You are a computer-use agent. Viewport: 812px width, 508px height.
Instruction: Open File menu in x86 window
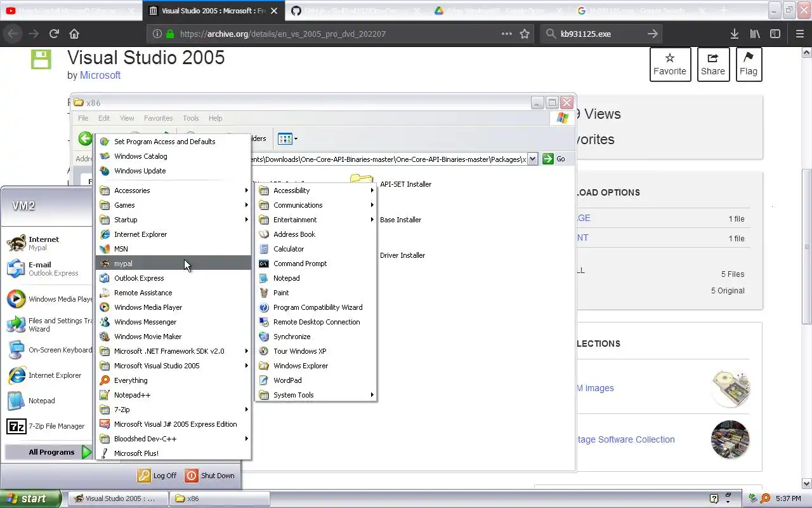(x=83, y=118)
